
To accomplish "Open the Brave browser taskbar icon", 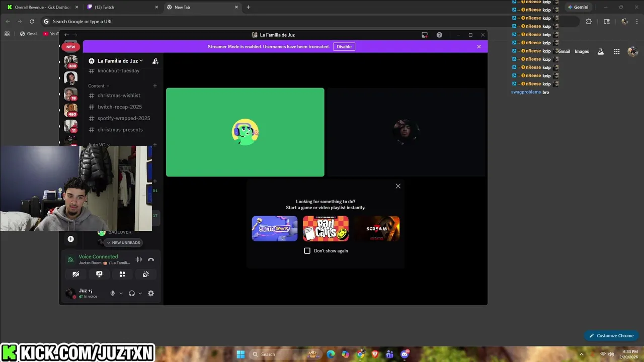I will click(x=375, y=354).
